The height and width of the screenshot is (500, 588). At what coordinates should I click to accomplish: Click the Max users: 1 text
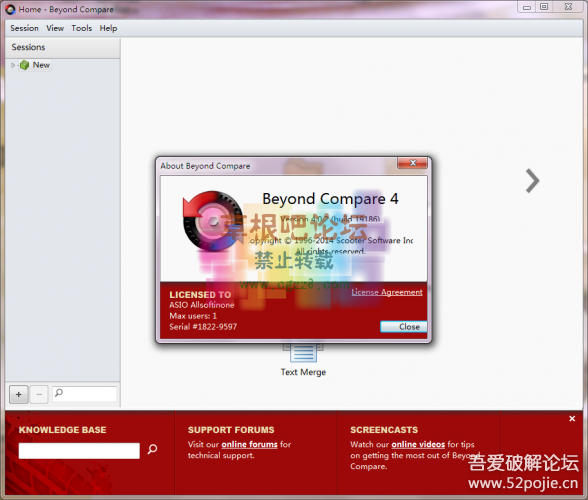pyautogui.click(x=193, y=316)
